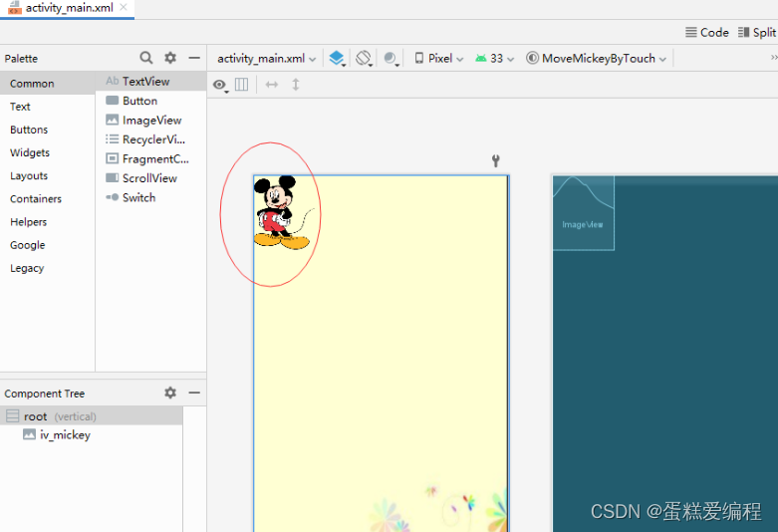This screenshot has height=532, width=778.
Task: Select the Google palette category
Action: [x=47, y=245]
